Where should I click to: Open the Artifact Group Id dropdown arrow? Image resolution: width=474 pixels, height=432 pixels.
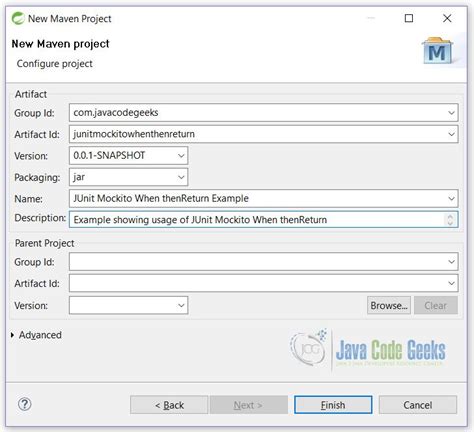(451, 113)
